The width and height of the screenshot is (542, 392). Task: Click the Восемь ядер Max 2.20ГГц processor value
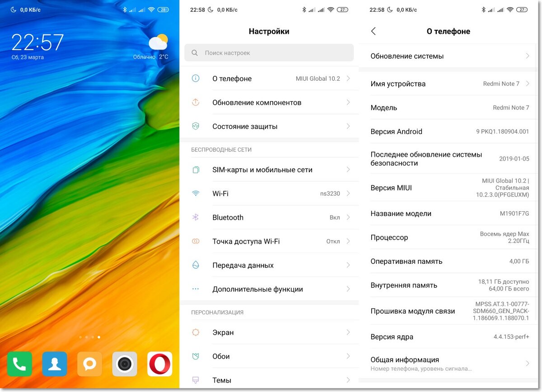click(x=505, y=237)
